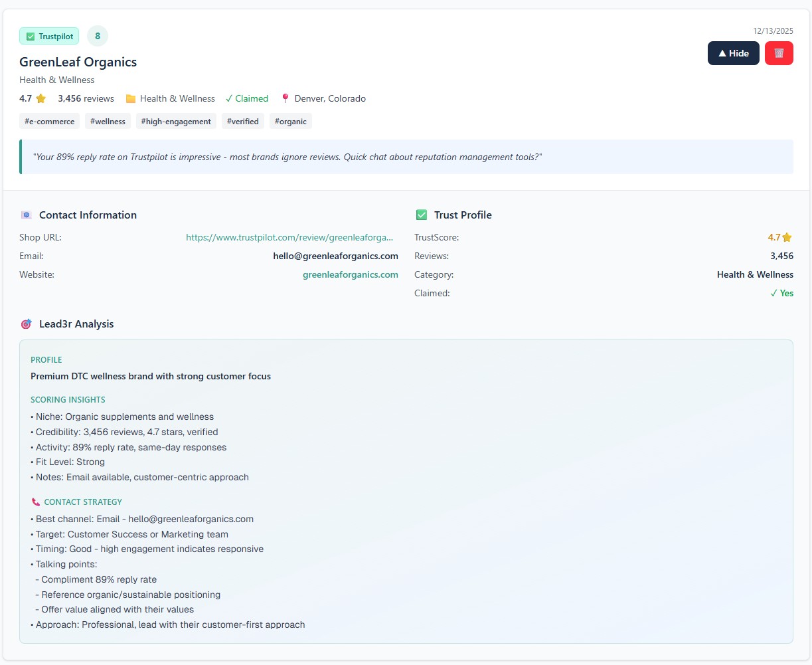This screenshot has height=665, width=812.
Task: Select the #e-commerce tag
Action: point(49,122)
